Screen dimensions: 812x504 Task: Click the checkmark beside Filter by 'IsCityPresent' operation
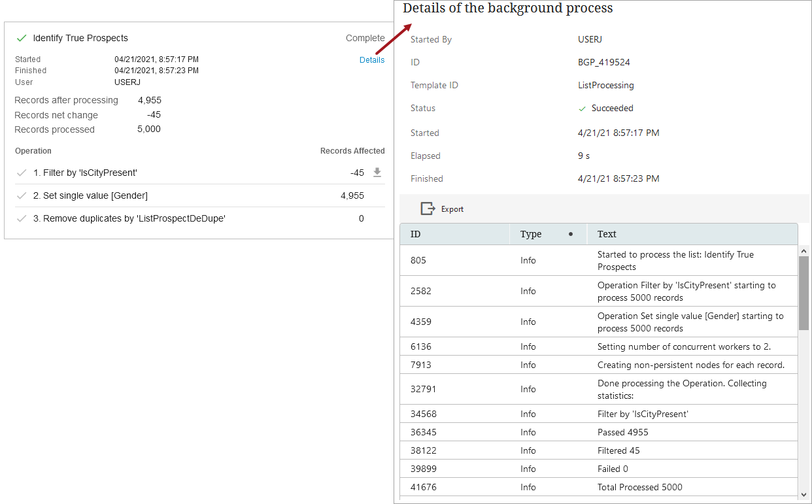(22, 173)
